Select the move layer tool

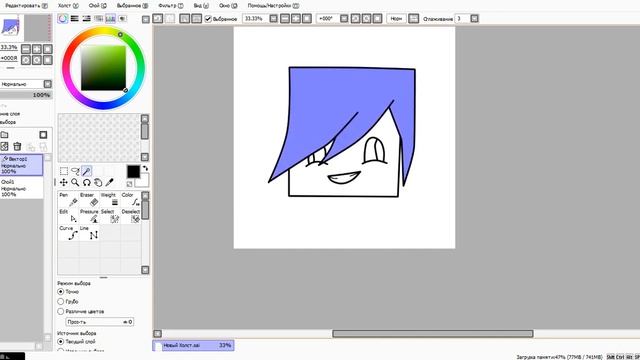[x=64, y=182]
